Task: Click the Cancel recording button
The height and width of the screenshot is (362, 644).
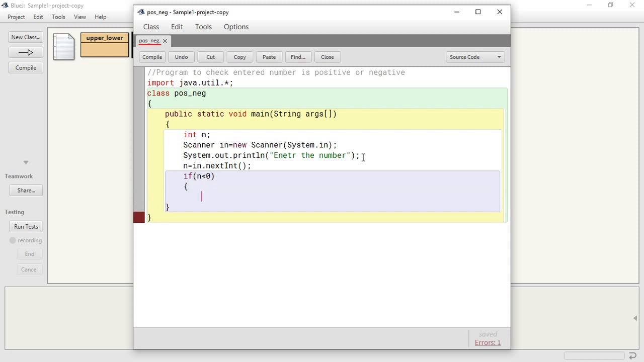Action: tap(29, 269)
